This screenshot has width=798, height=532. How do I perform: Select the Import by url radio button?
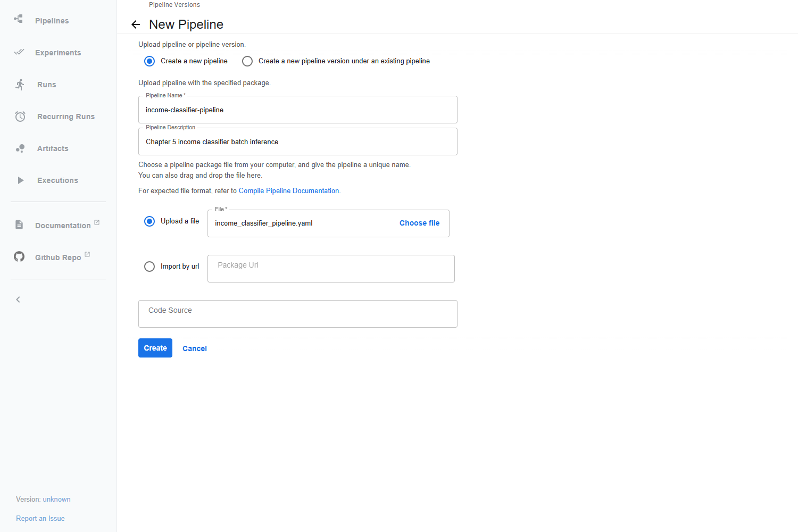[149, 267]
